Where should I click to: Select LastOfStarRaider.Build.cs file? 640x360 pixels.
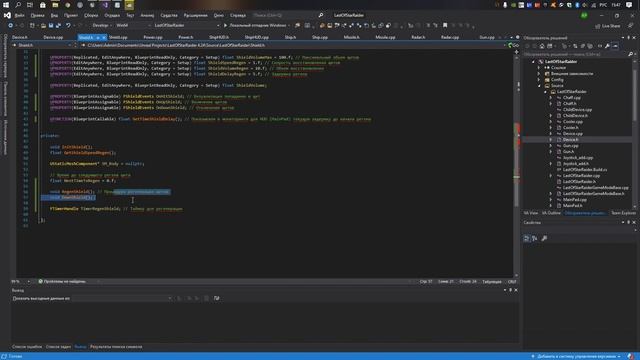[x=585, y=169]
